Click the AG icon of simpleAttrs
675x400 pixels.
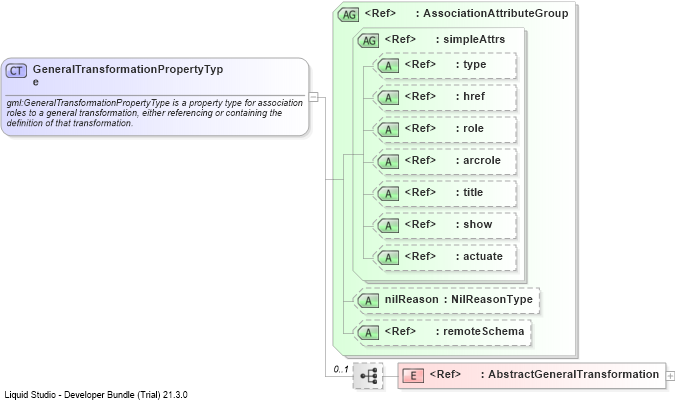pyautogui.click(x=368, y=40)
